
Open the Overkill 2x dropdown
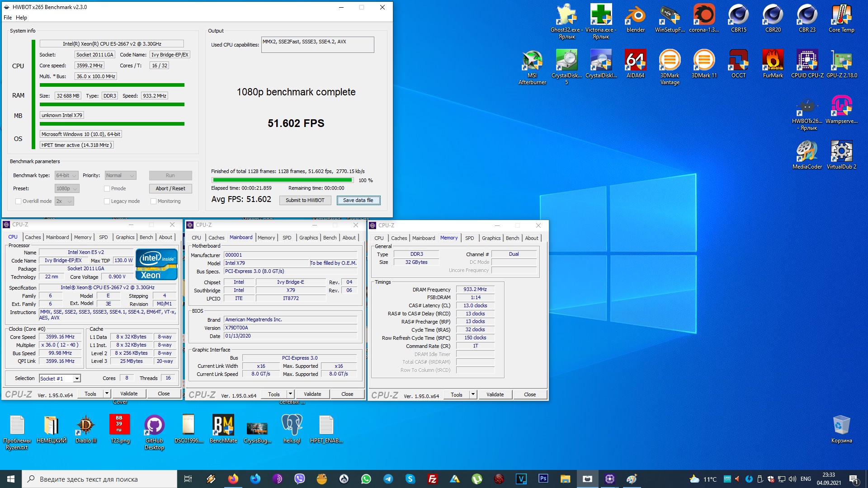pyautogui.click(x=64, y=201)
